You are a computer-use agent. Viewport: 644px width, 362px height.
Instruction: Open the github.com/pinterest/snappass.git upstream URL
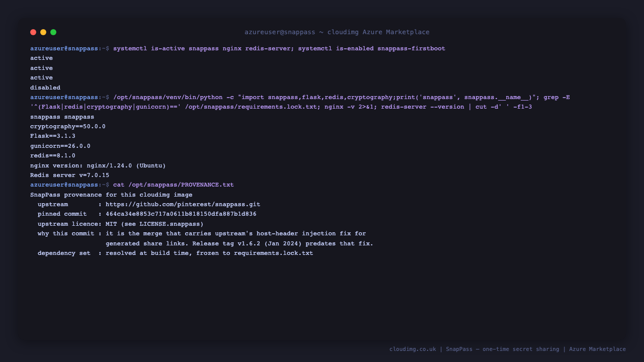point(183,205)
